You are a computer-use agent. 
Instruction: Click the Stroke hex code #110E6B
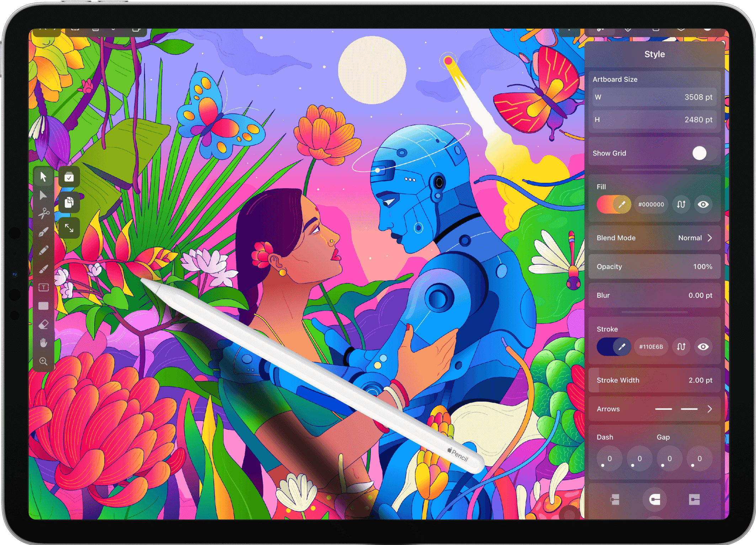[x=651, y=347]
